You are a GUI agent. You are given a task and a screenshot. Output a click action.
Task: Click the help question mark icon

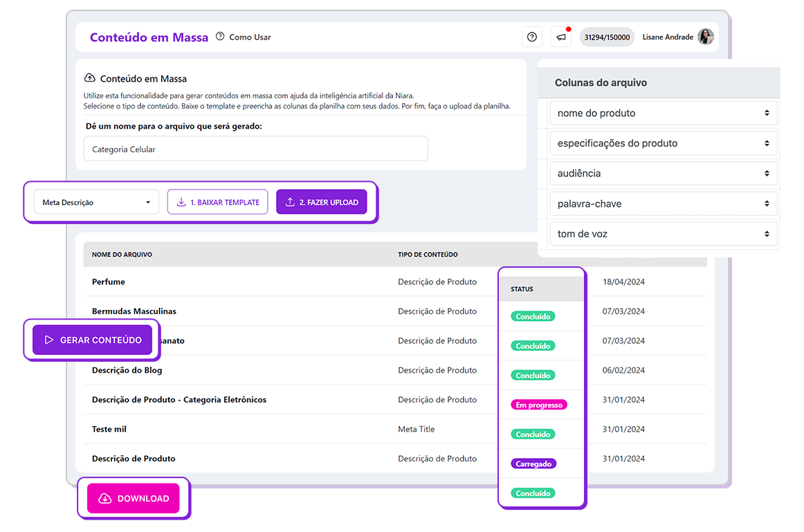point(531,37)
